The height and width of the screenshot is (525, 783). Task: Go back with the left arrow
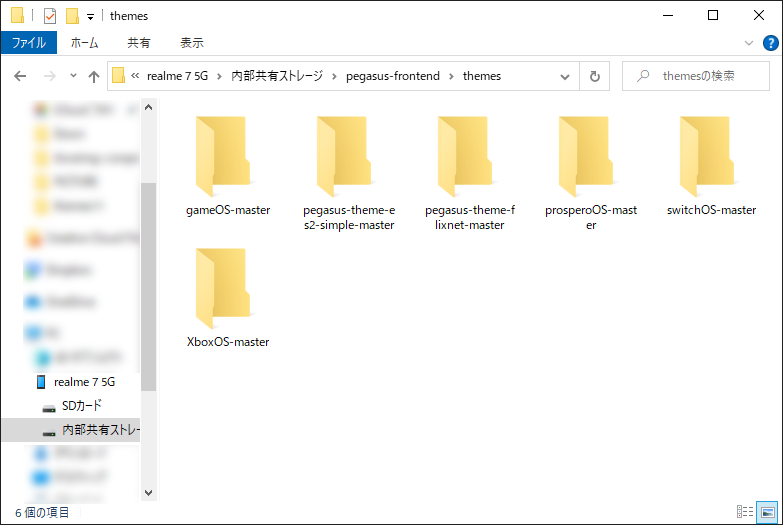click(20, 76)
